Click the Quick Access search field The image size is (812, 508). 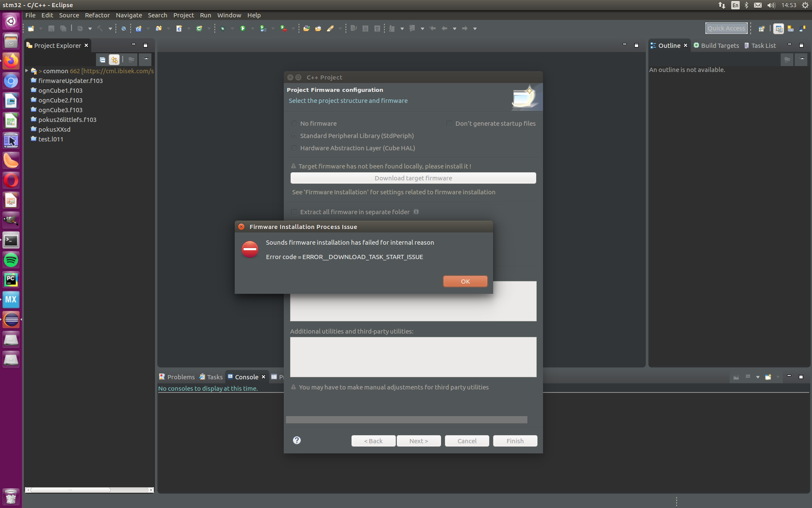coord(726,28)
